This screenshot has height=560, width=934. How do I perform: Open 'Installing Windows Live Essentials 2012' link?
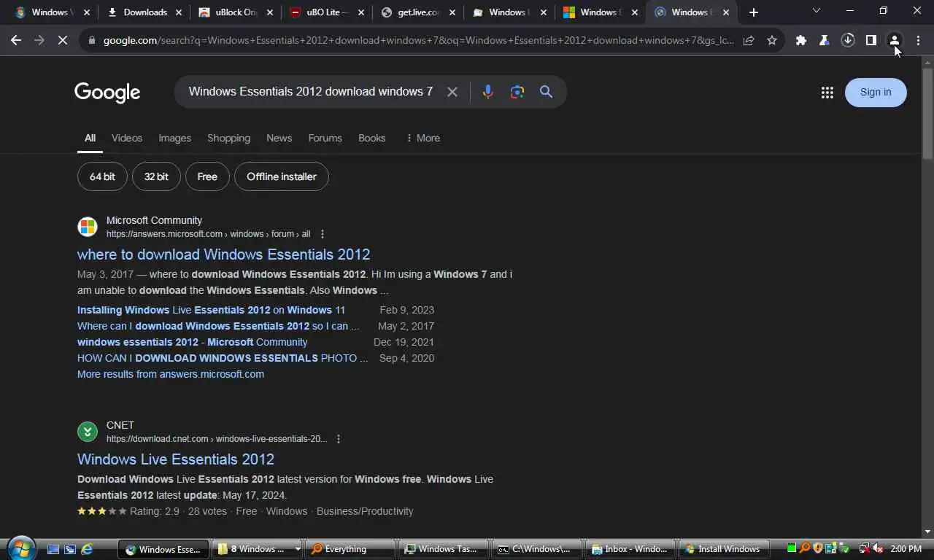point(211,310)
